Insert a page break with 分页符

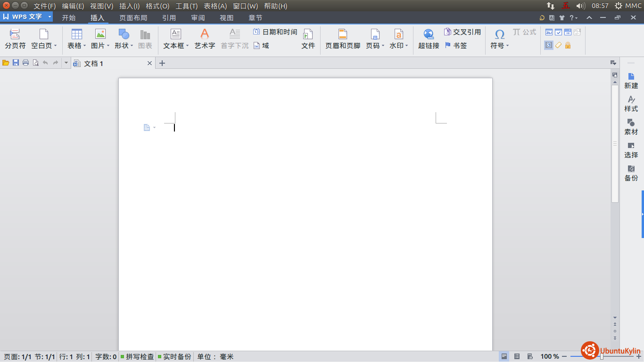click(15, 39)
